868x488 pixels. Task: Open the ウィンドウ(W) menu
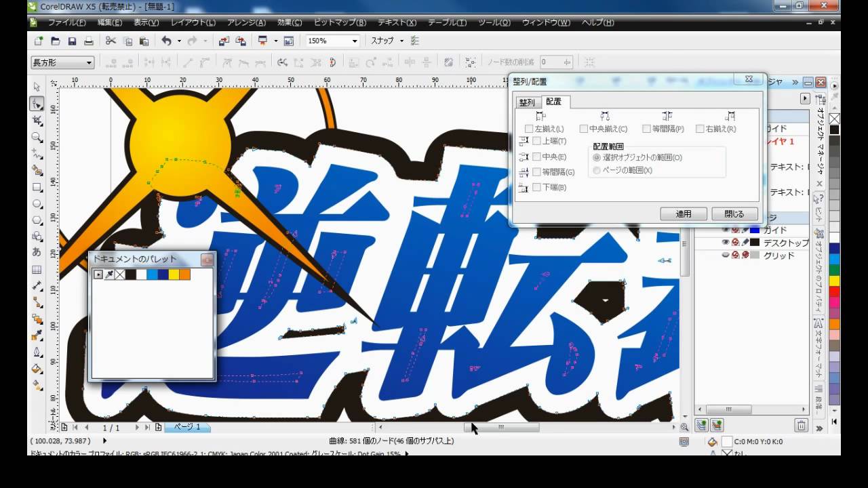point(546,22)
